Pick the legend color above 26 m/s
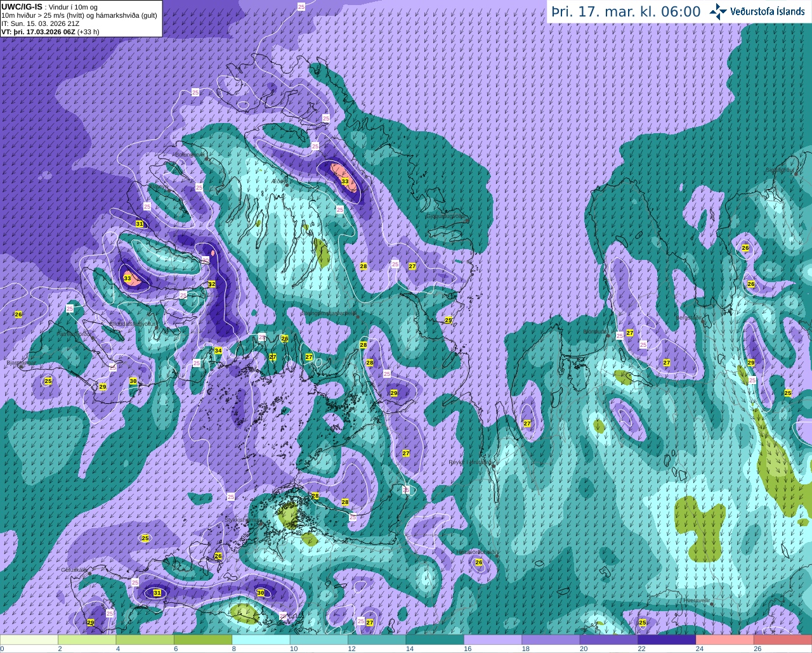 (x=782, y=640)
